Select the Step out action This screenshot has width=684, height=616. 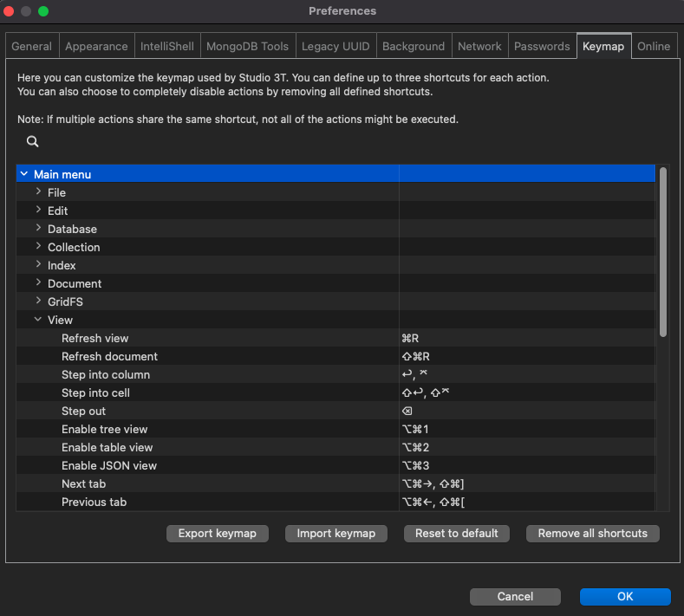[335, 411]
